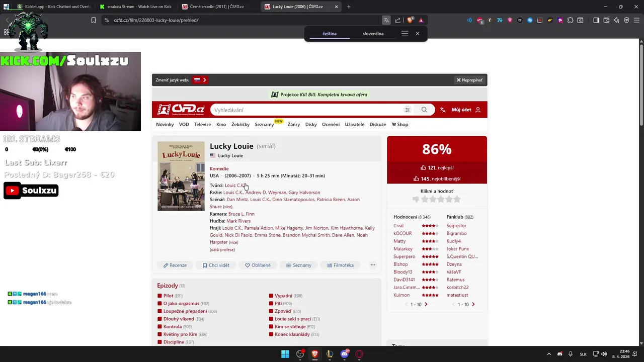Screen dimensions: 644x362
Task: Open the Shop navigation link
Action: click(x=400, y=124)
